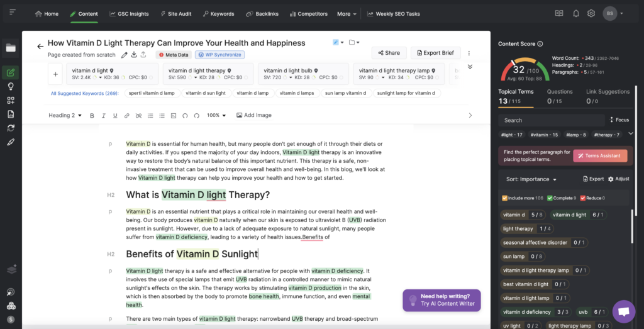This screenshot has width=644, height=329.
Task: Click the topical terms Search field
Action: (x=550, y=120)
